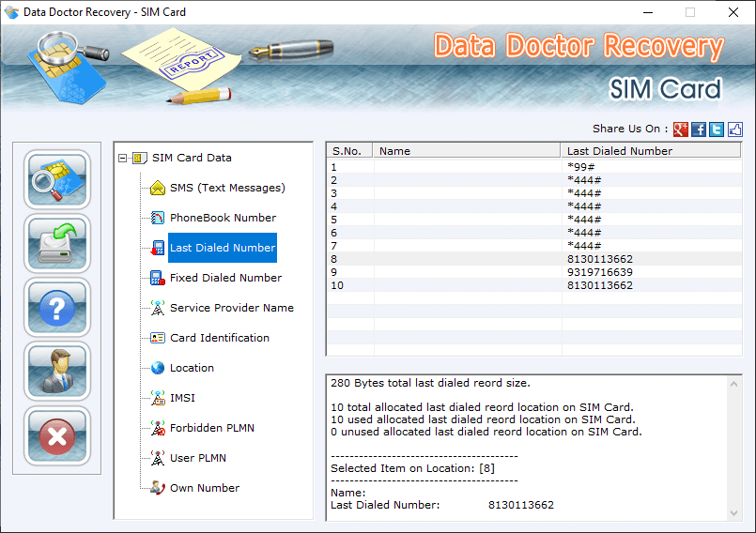This screenshot has width=756, height=533.
Task: Open SMS (Text Messages) tree item
Action: 227,188
